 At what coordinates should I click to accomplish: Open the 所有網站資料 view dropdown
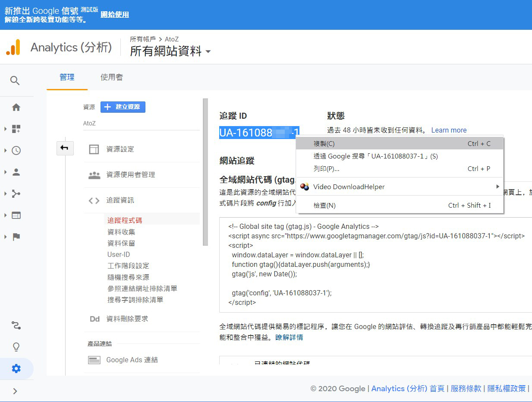tap(170, 52)
